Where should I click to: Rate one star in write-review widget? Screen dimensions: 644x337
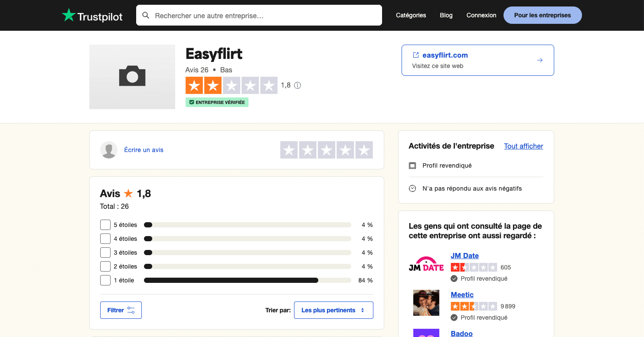coord(289,150)
